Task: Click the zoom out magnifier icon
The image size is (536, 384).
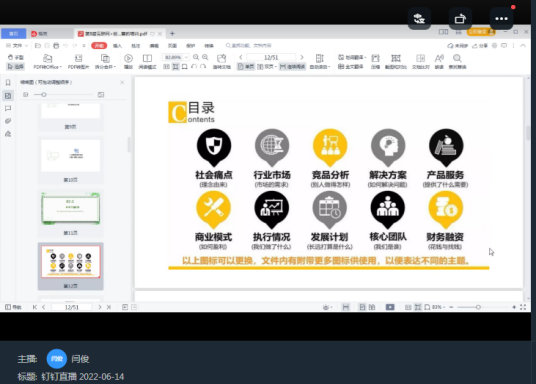Action: pos(196,57)
